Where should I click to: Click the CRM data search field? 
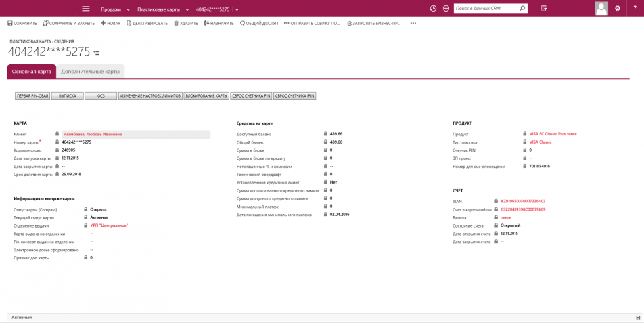coord(485,9)
